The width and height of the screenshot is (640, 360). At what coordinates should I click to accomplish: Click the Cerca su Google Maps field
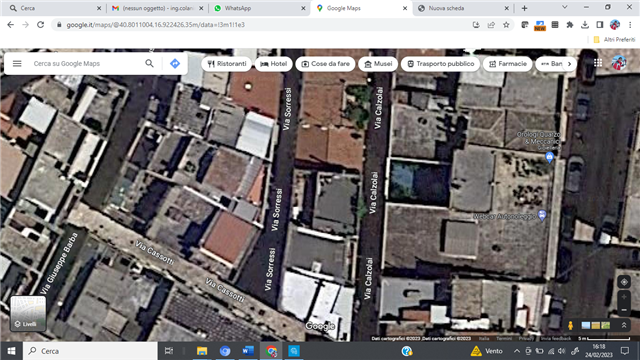click(x=87, y=64)
